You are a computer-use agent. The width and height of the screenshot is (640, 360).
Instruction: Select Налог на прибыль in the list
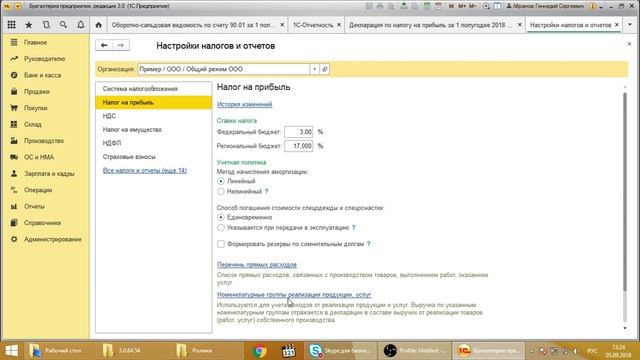[x=153, y=102]
